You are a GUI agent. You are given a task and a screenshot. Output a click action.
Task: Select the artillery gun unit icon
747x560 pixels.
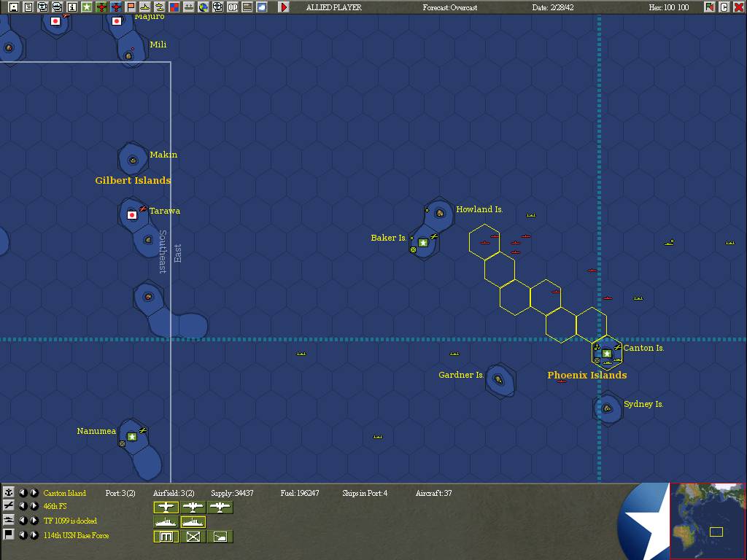tap(220, 537)
